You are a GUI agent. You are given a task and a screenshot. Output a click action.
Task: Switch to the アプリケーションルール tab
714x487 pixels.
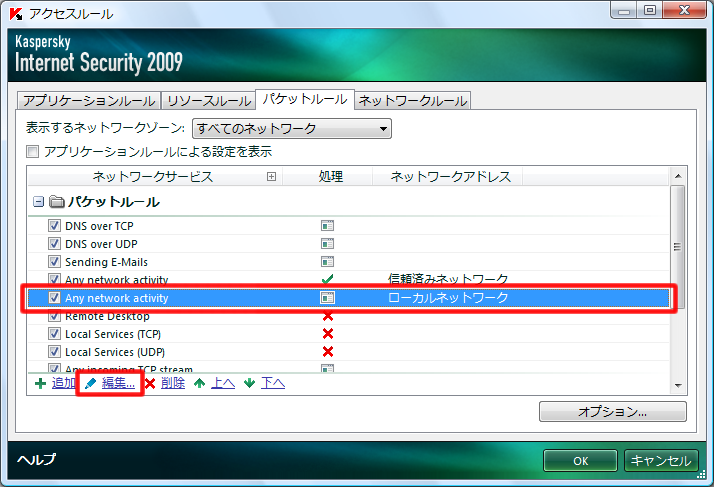click(x=89, y=101)
